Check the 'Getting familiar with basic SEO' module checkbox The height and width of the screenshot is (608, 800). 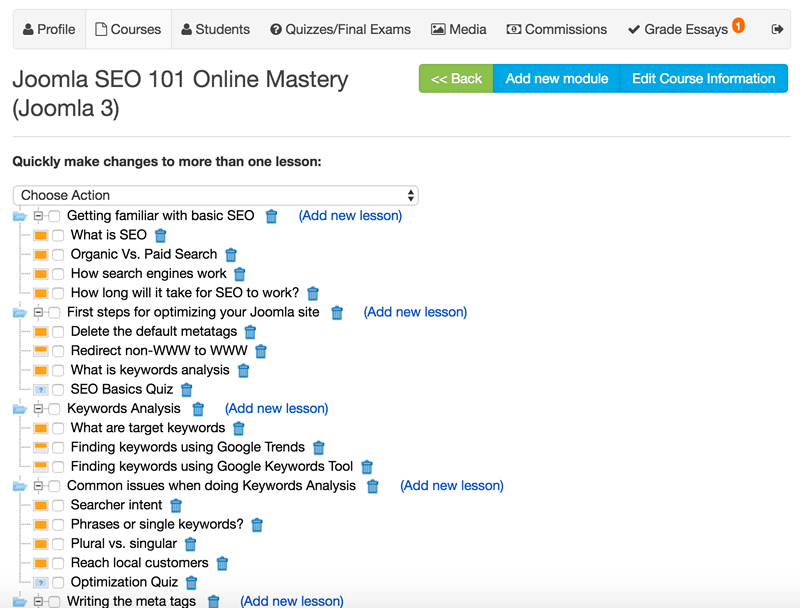tap(54, 216)
